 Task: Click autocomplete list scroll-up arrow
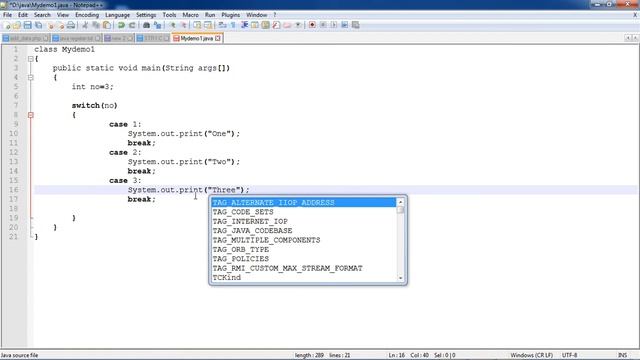pos(400,202)
